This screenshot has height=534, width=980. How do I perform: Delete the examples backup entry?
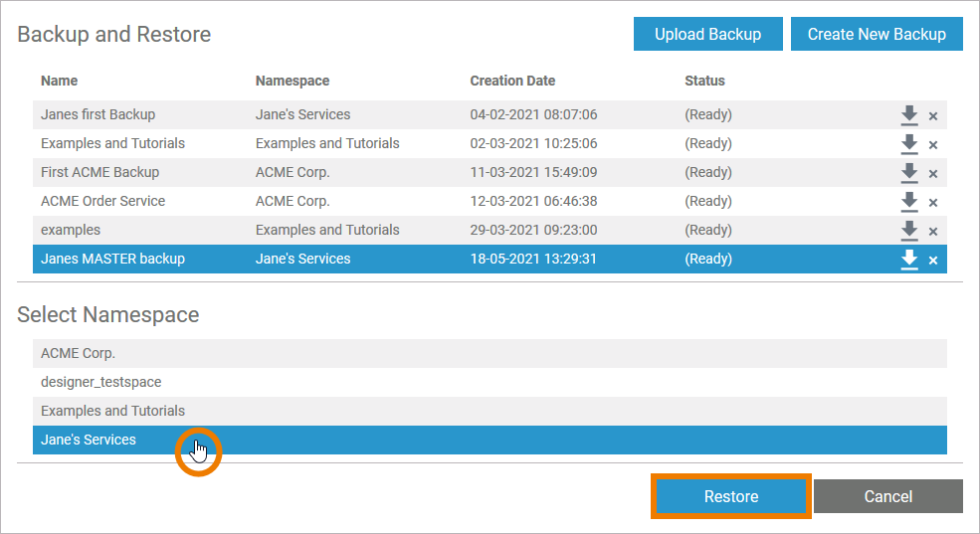933,232
